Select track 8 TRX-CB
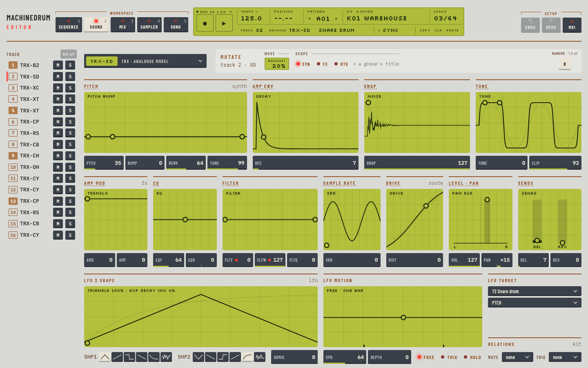Image resolution: width=588 pixels, height=368 pixels. [29, 144]
